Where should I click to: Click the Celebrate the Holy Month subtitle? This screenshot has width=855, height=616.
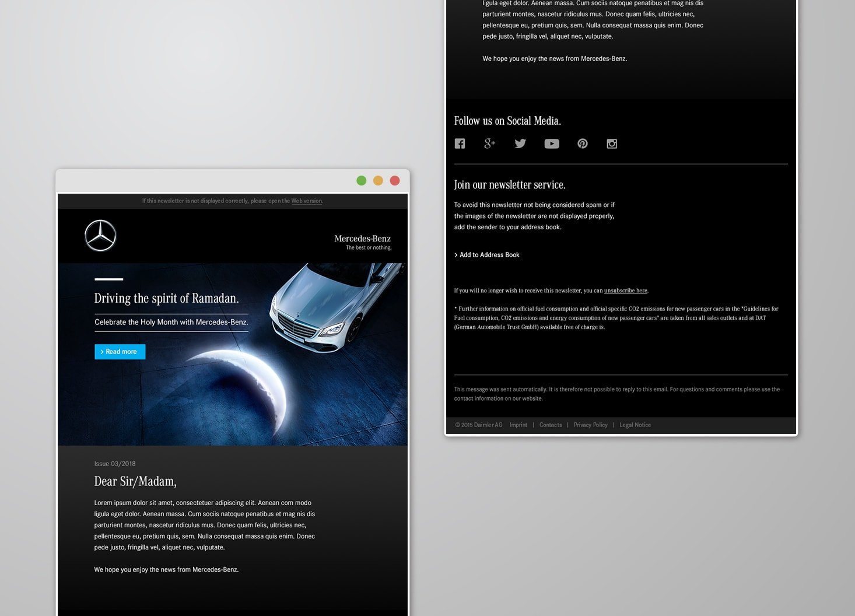(171, 322)
